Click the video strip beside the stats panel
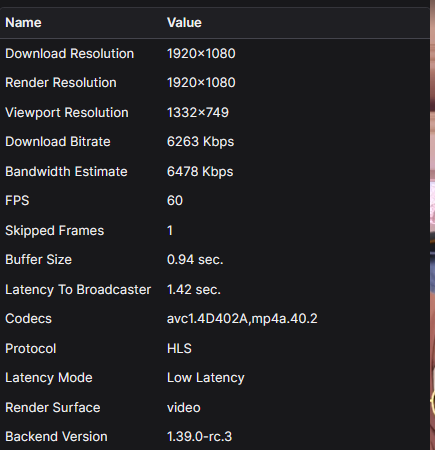 pos(433,225)
